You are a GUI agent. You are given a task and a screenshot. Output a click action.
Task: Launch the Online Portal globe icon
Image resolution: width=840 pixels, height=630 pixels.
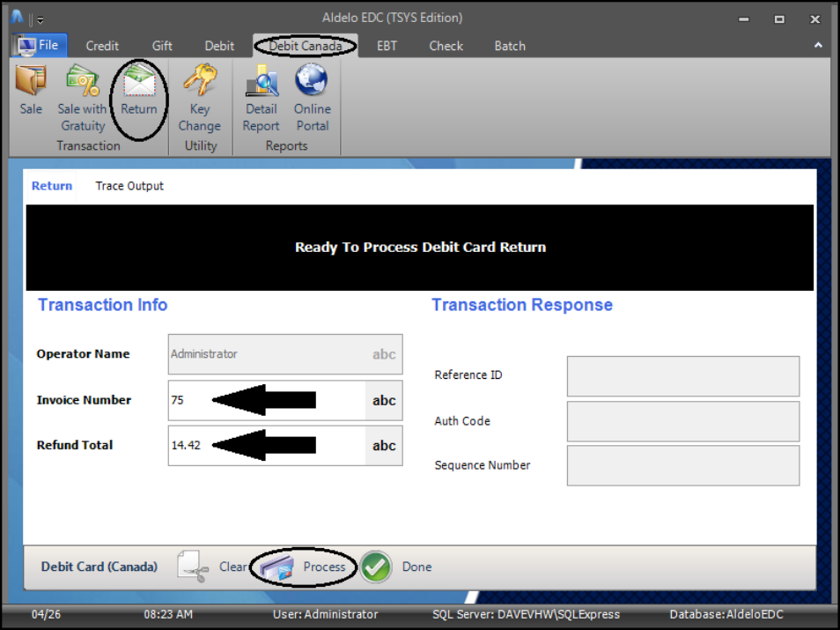pyautogui.click(x=312, y=80)
